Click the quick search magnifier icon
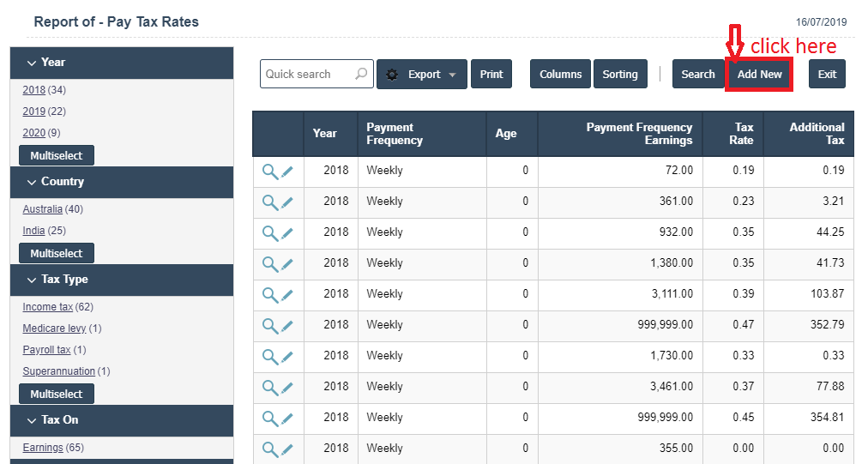This screenshot has width=868, height=464. click(x=361, y=74)
